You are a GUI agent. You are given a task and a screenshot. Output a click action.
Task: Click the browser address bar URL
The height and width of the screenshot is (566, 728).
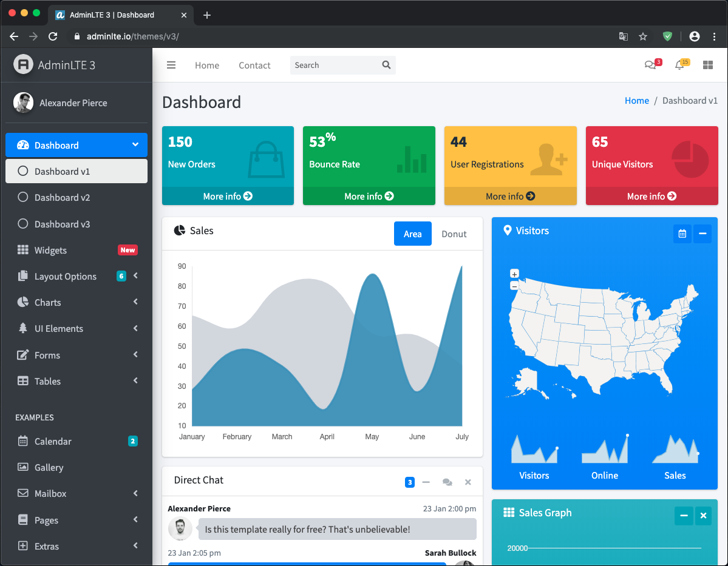pos(133,36)
